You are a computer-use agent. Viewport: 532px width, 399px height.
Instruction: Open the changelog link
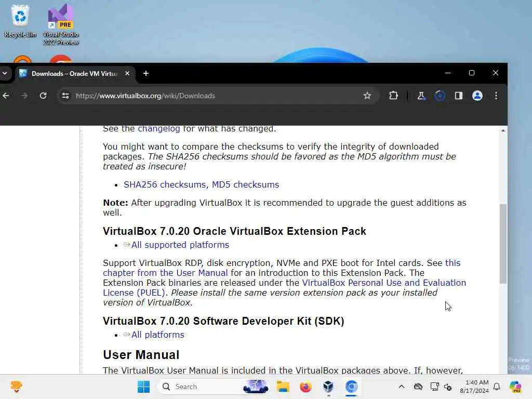(x=159, y=129)
